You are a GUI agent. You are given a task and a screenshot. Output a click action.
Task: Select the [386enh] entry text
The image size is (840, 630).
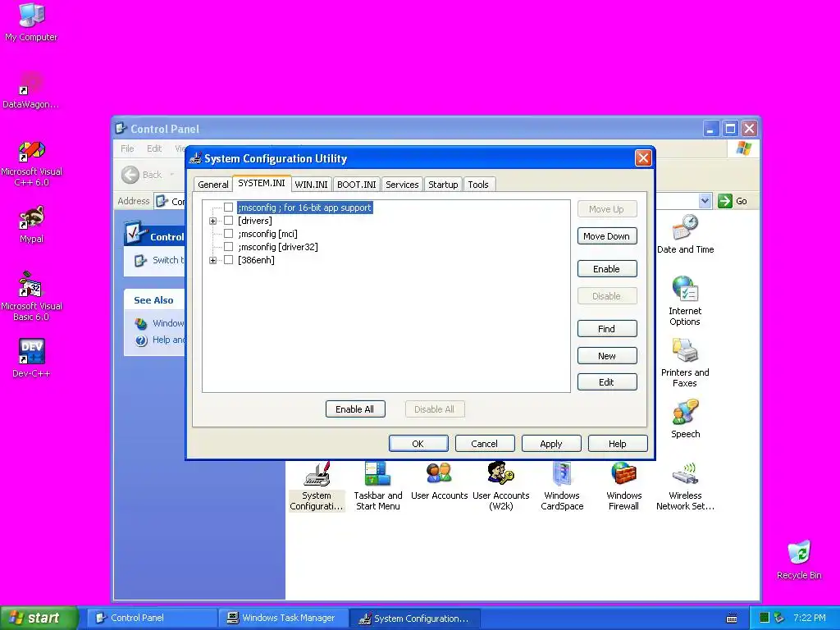256,260
